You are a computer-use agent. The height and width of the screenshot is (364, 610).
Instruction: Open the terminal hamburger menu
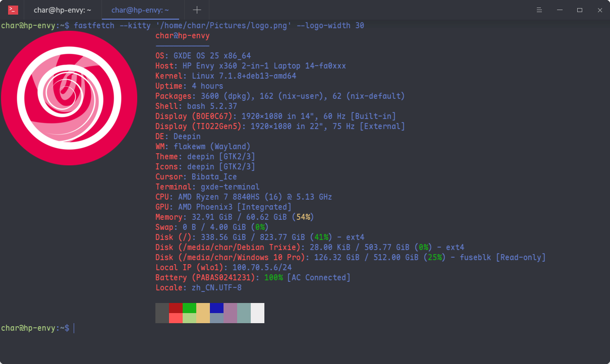539,10
